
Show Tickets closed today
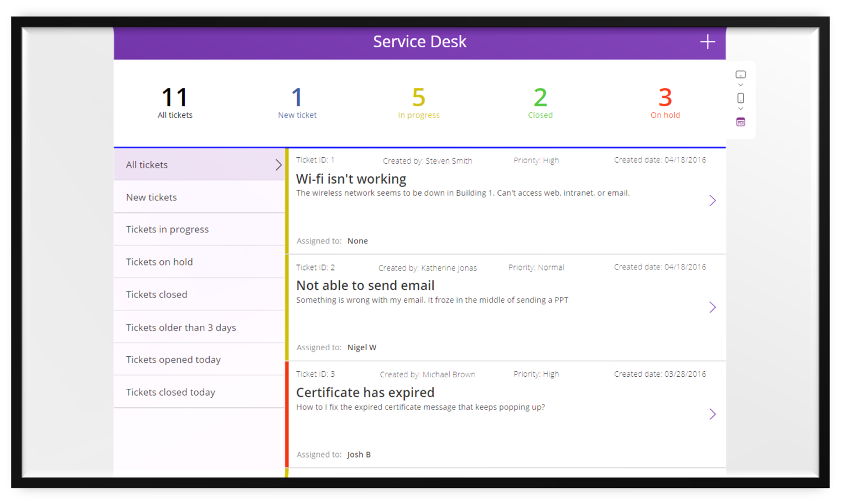pyautogui.click(x=199, y=392)
